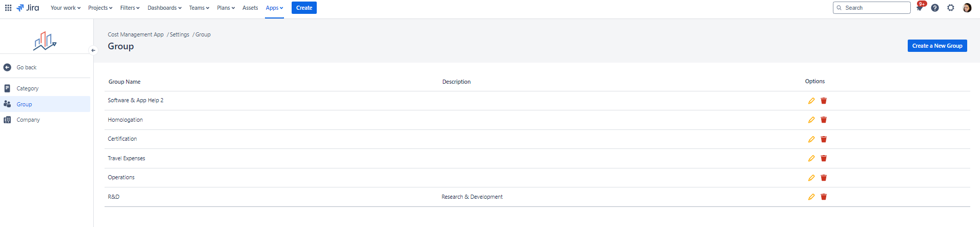Click the Jira logo

click(28, 8)
